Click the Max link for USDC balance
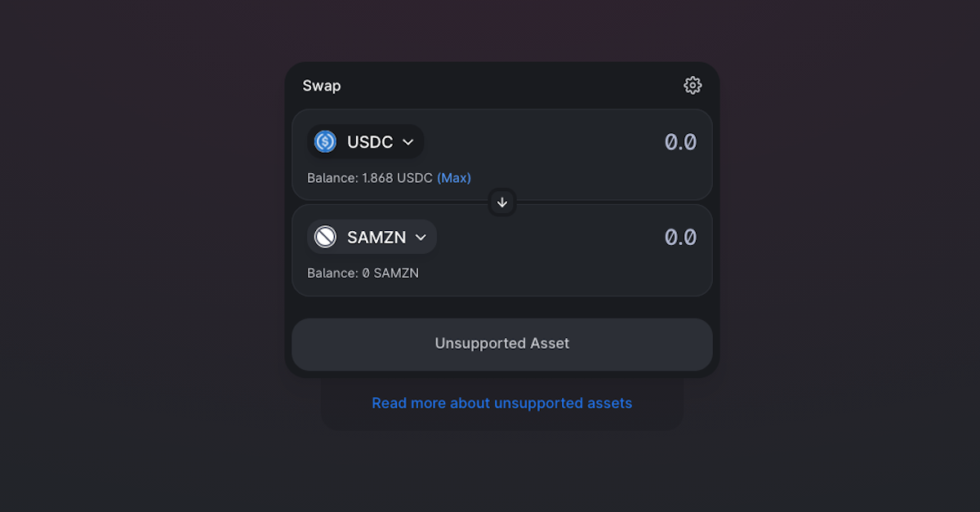The height and width of the screenshot is (512, 980). point(454,178)
